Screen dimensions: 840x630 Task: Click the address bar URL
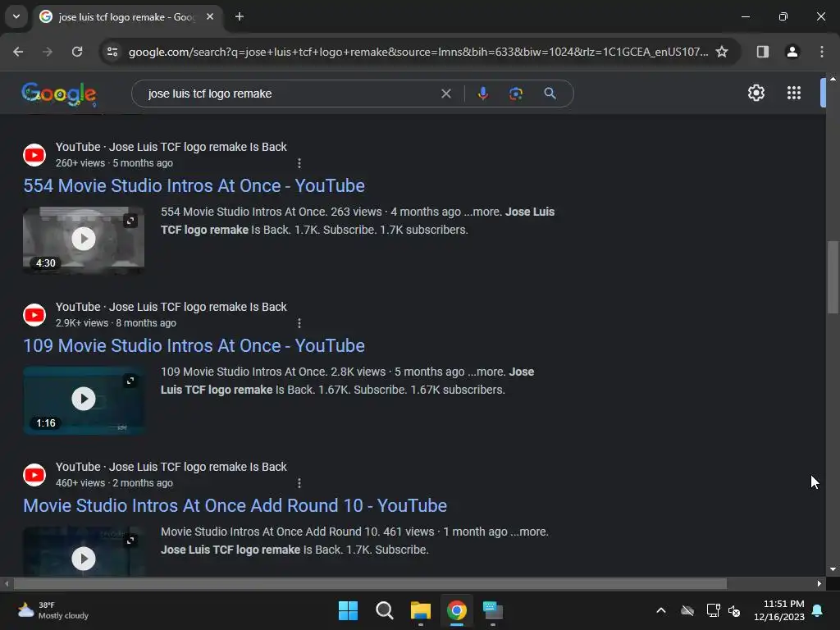pyautogui.click(x=418, y=52)
